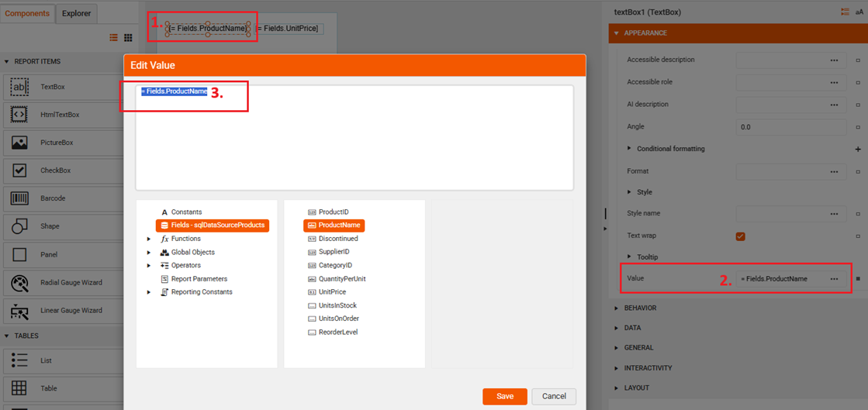Expand the Conditional formatting property group

click(629, 148)
